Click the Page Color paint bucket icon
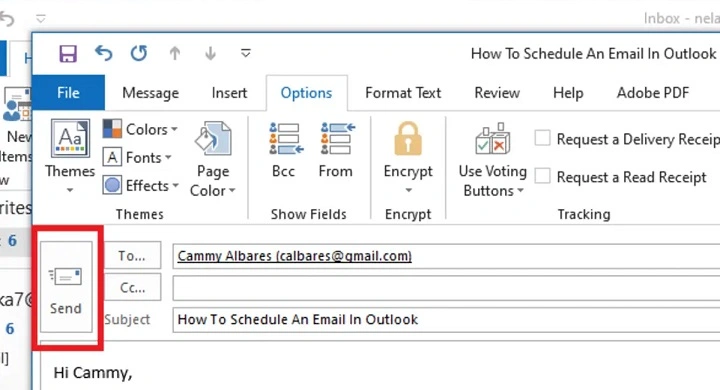Viewport: 720px width, 390px height. click(213, 138)
